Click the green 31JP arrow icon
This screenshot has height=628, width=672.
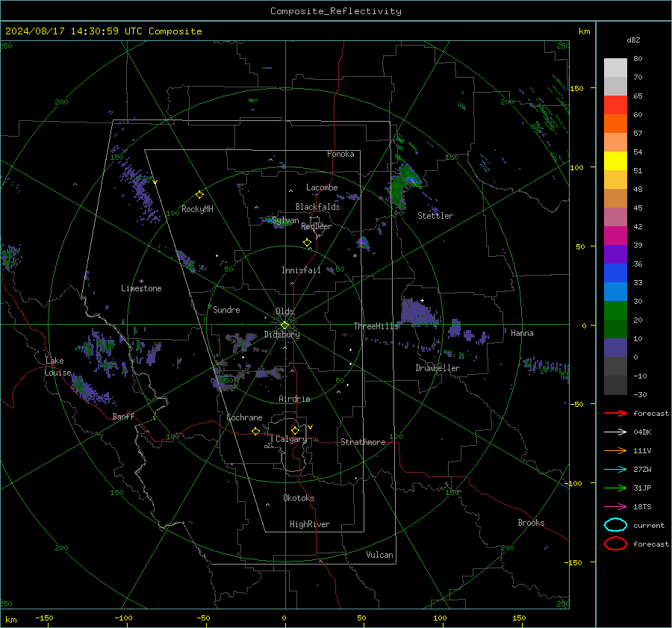click(x=615, y=488)
